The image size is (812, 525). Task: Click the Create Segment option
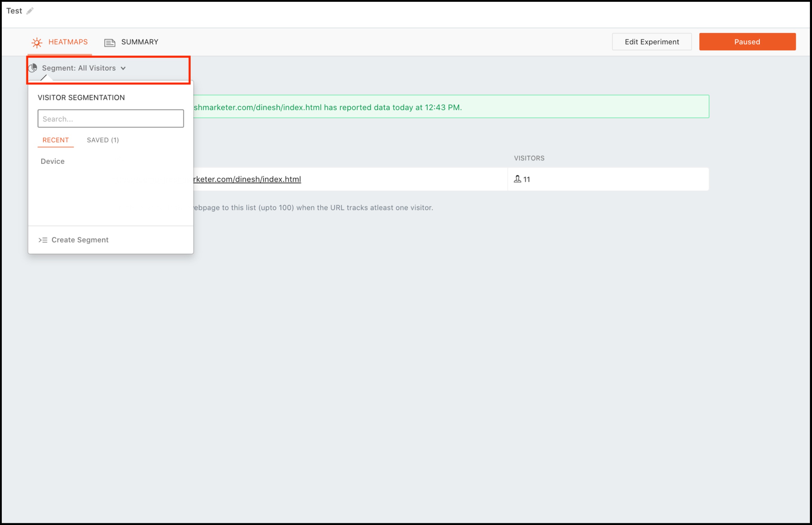pyautogui.click(x=80, y=240)
